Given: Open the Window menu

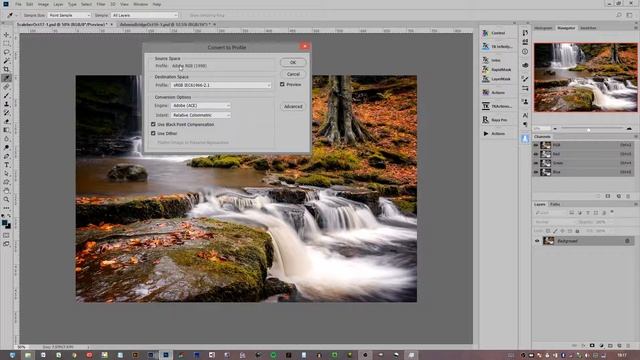Looking at the screenshot, I should pyautogui.click(x=141, y=4).
